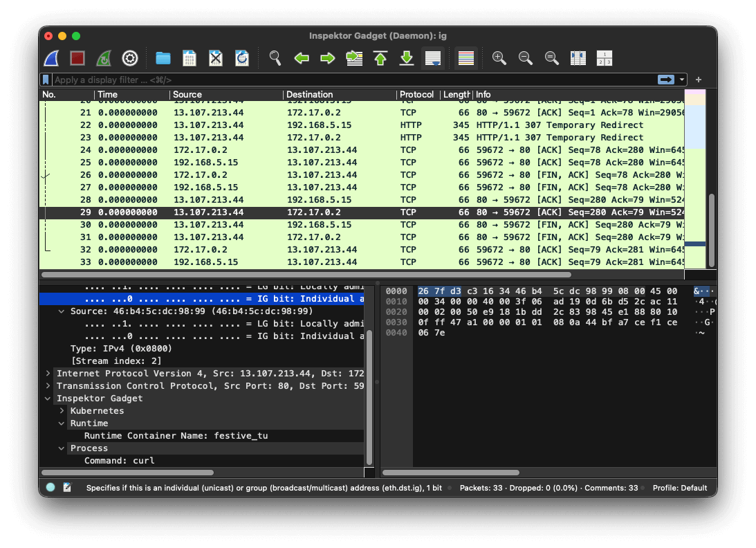Screen dimensions: 756x548
Task: Zoom in on packet list text
Action: (x=499, y=58)
